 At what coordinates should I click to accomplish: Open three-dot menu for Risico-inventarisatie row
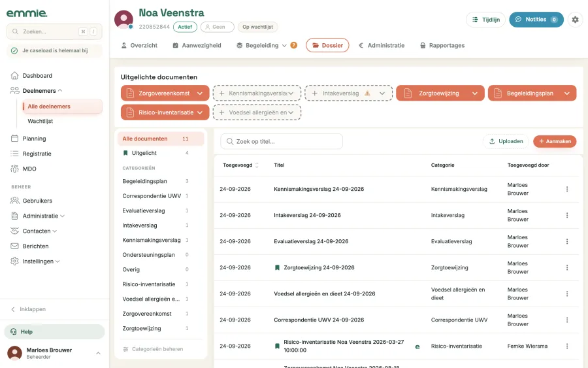click(x=567, y=346)
